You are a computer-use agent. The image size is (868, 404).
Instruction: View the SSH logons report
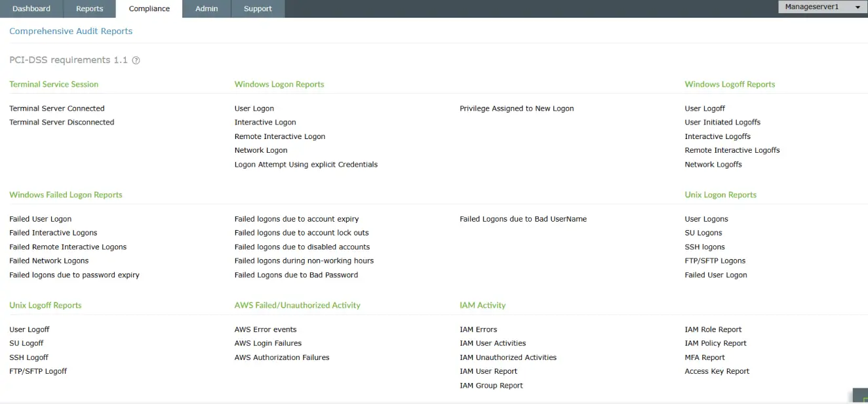[x=705, y=246]
